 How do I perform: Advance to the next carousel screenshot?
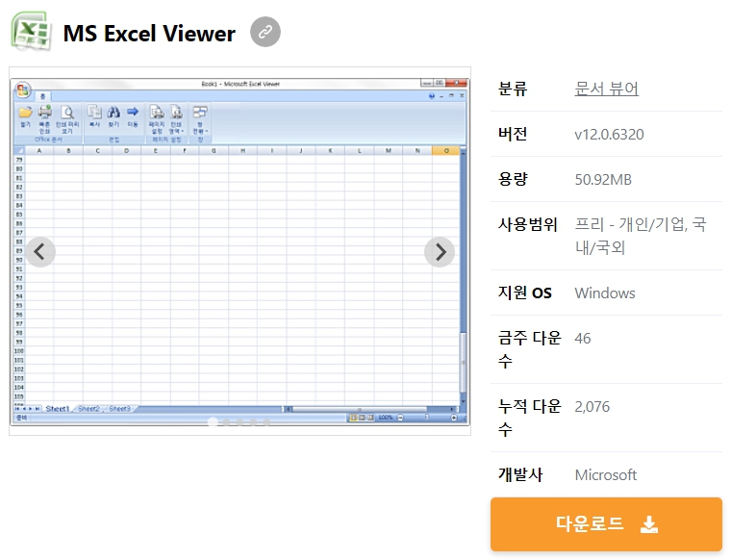pos(440,252)
